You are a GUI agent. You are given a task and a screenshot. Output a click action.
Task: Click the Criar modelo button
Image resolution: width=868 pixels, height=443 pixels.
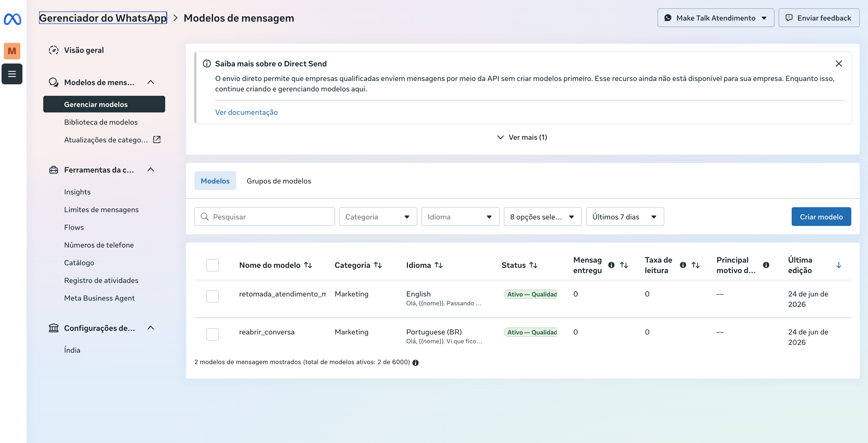click(821, 217)
